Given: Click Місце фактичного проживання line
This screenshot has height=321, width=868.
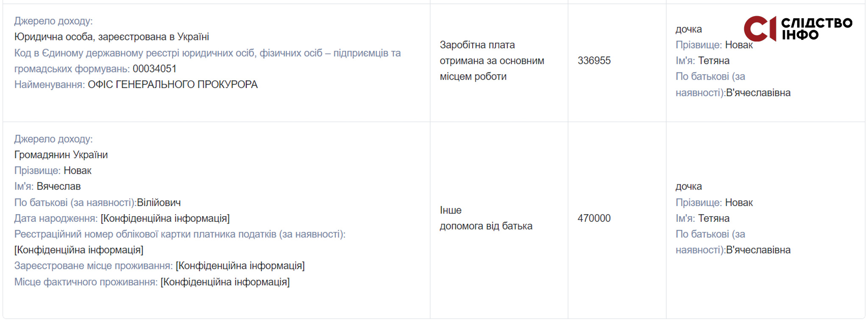Looking at the screenshot, I should [x=152, y=282].
